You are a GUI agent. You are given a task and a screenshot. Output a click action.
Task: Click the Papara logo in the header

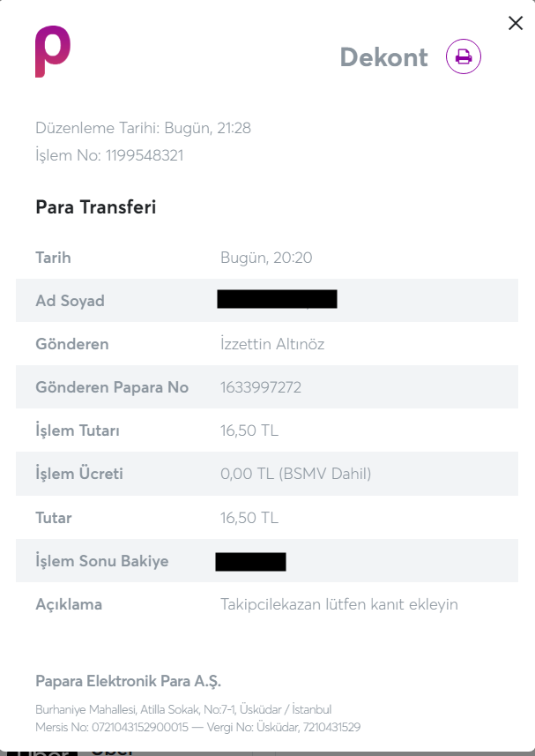53,51
